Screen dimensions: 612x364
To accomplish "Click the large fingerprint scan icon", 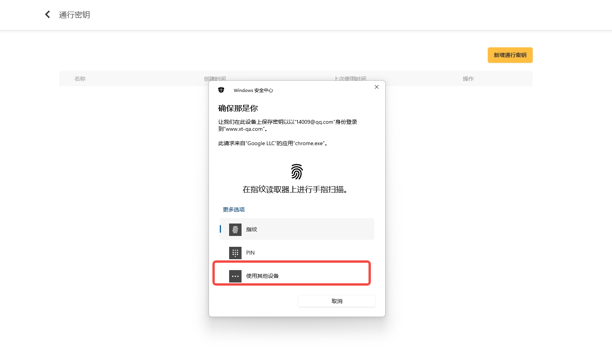I will (297, 172).
